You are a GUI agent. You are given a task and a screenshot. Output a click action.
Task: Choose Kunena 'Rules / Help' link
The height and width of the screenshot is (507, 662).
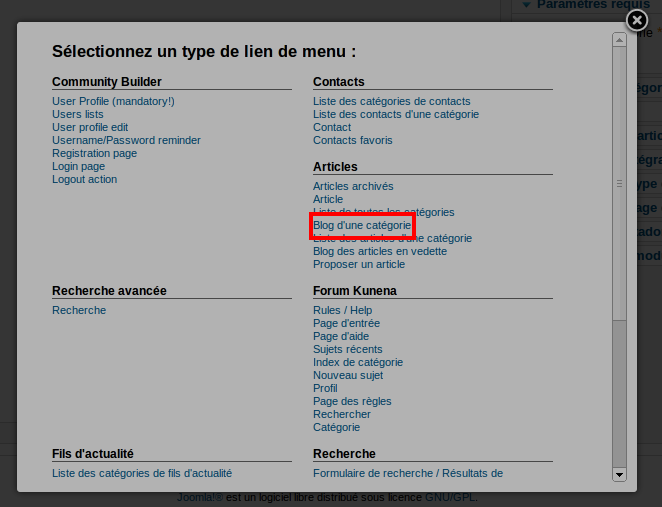pos(342,310)
